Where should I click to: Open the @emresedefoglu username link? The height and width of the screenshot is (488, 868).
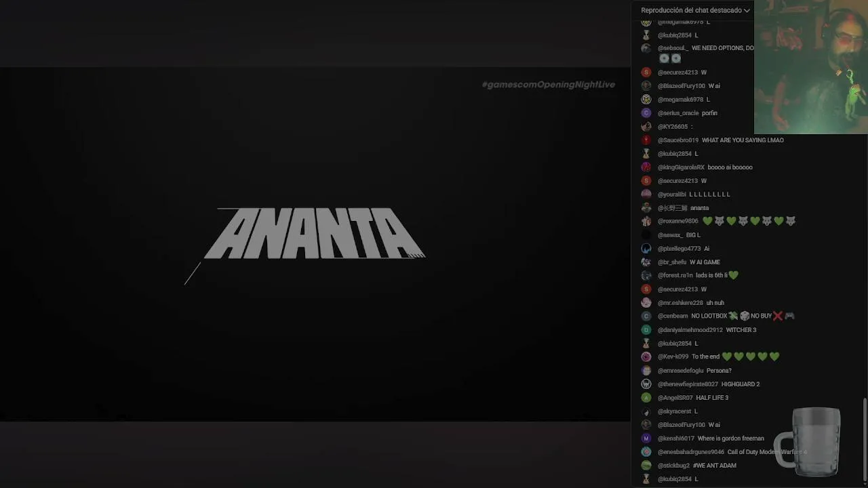[x=680, y=371]
